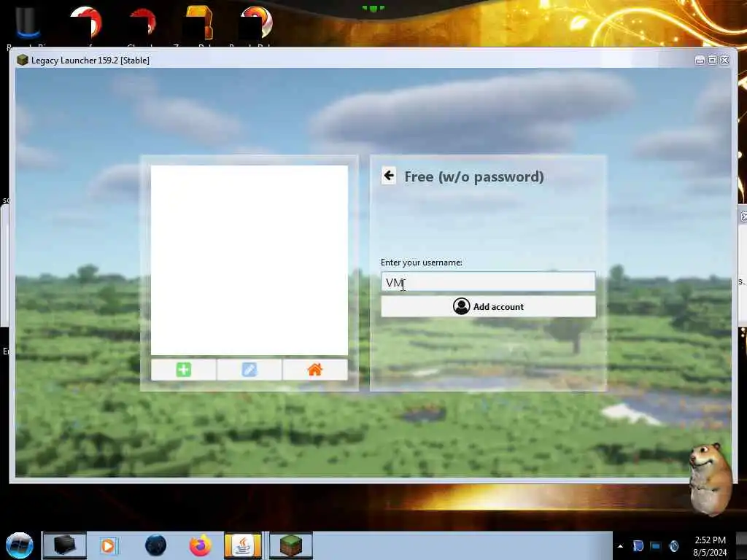This screenshot has height=560, width=747.
Task: Show hidden tray icons arrow
Action: (620, 546)
